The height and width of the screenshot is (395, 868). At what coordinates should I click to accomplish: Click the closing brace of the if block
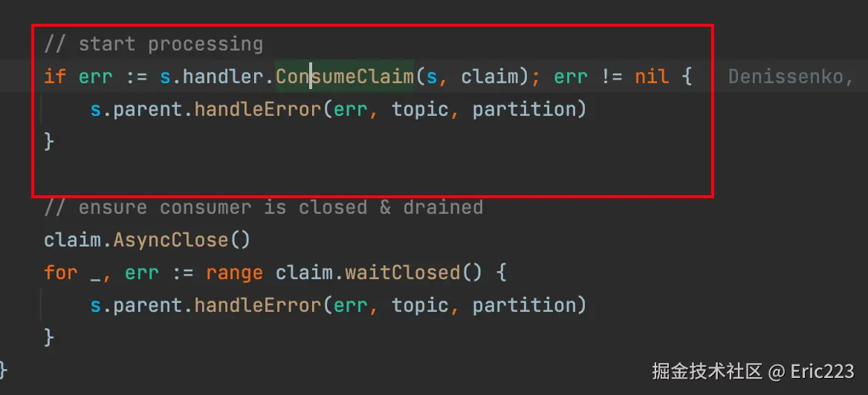pyautogui.click(x=49, y=142)
